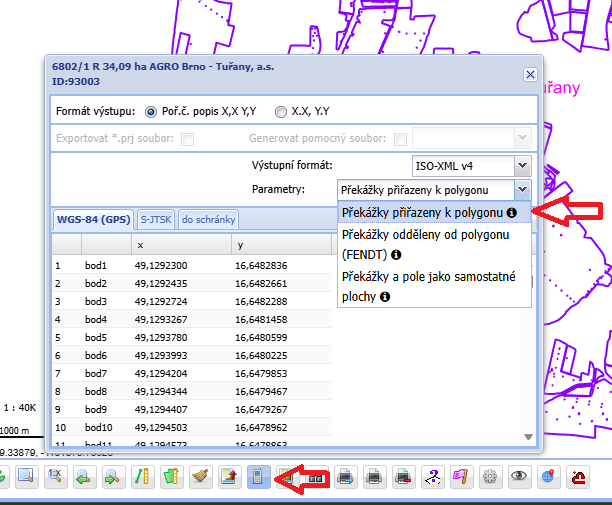Select the 'bod1' table row label
The image size is (612, 505).
tap(96, 266)
